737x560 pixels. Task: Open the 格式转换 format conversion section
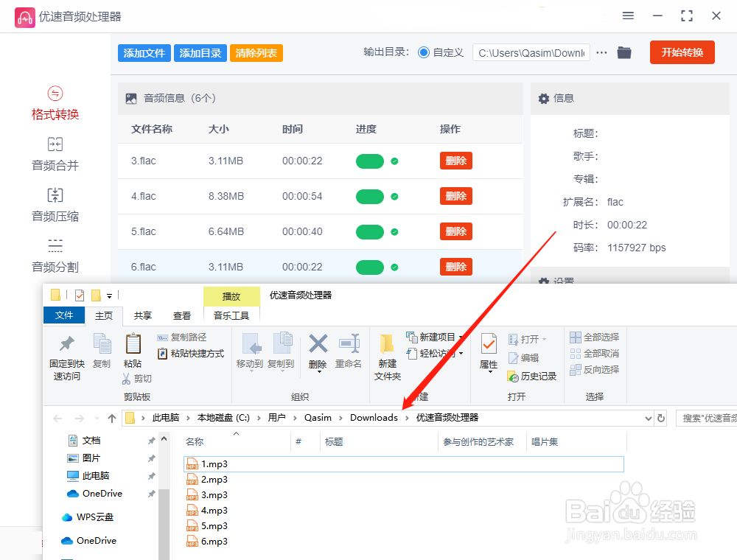[x=55, y=104]
